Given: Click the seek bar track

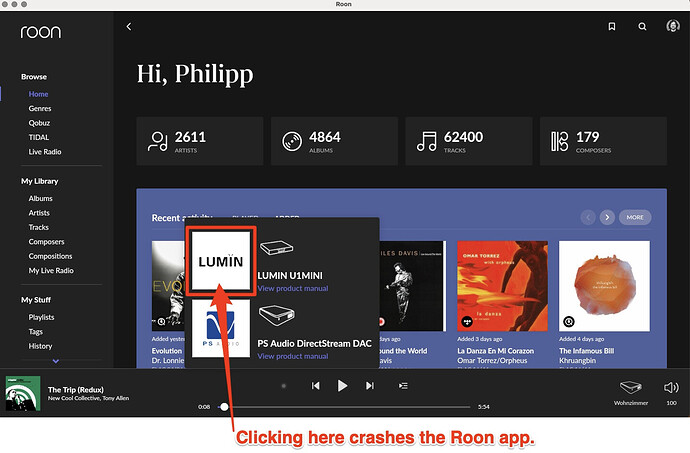Looking at the screenshot, I should coord(344,407).
